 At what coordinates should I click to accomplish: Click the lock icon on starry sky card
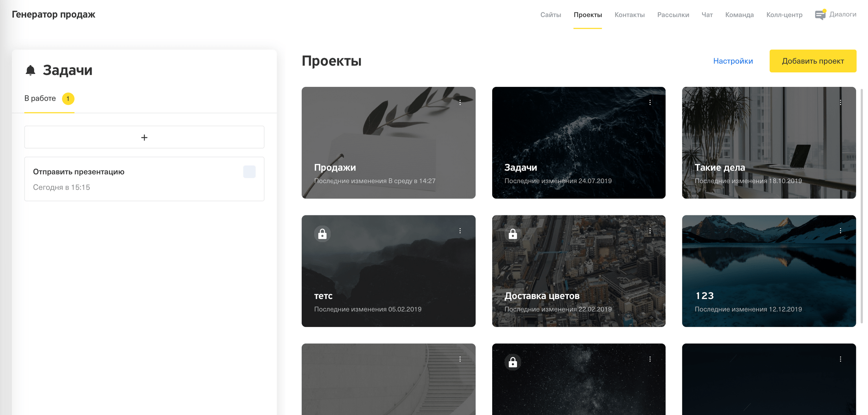(513, 362)
